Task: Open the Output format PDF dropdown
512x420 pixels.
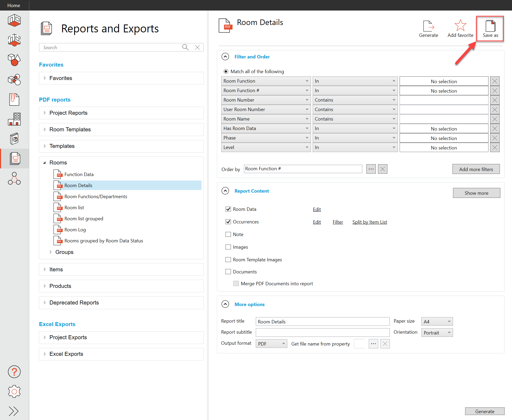Action: coord(271,344)
